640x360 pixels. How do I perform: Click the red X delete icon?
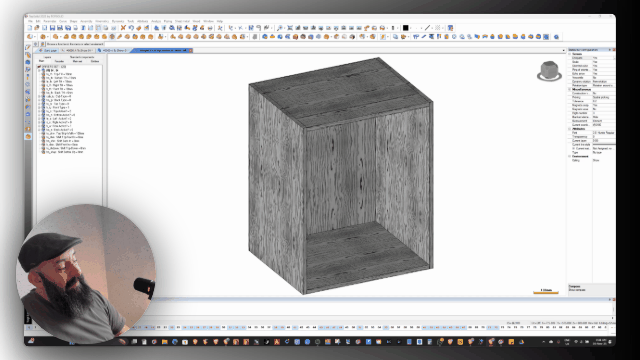[123, 28]
